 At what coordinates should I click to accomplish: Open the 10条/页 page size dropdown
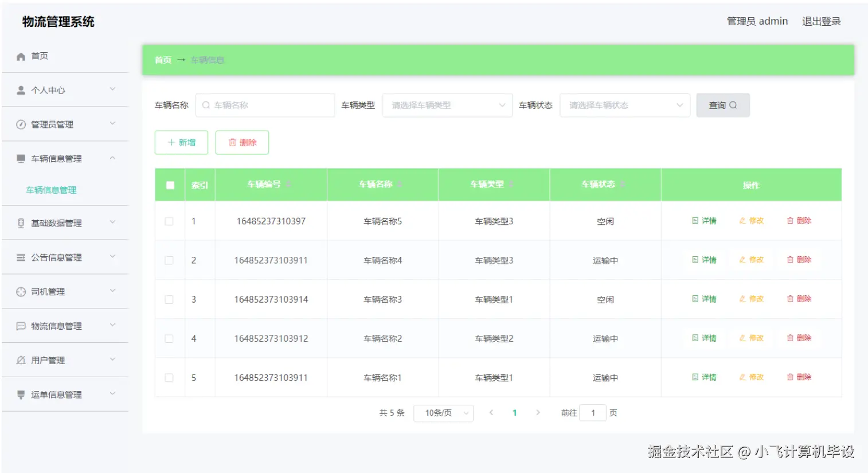[443, 412]
